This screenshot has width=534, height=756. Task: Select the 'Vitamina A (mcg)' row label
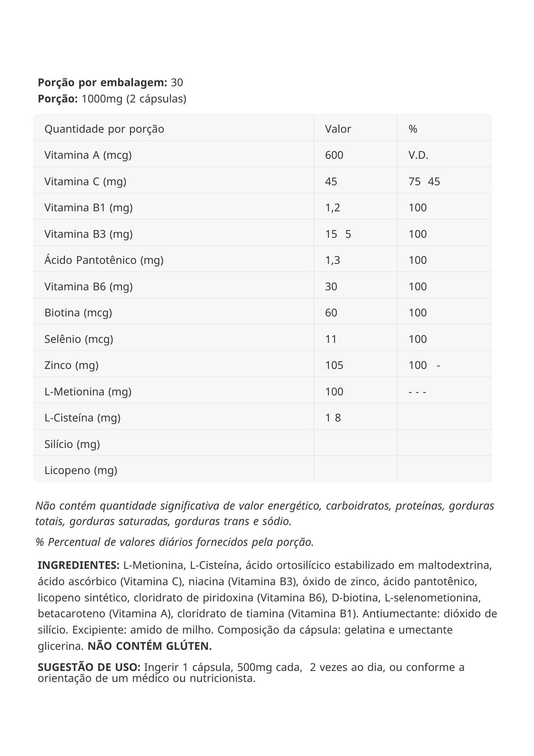(x=88, y=155)
